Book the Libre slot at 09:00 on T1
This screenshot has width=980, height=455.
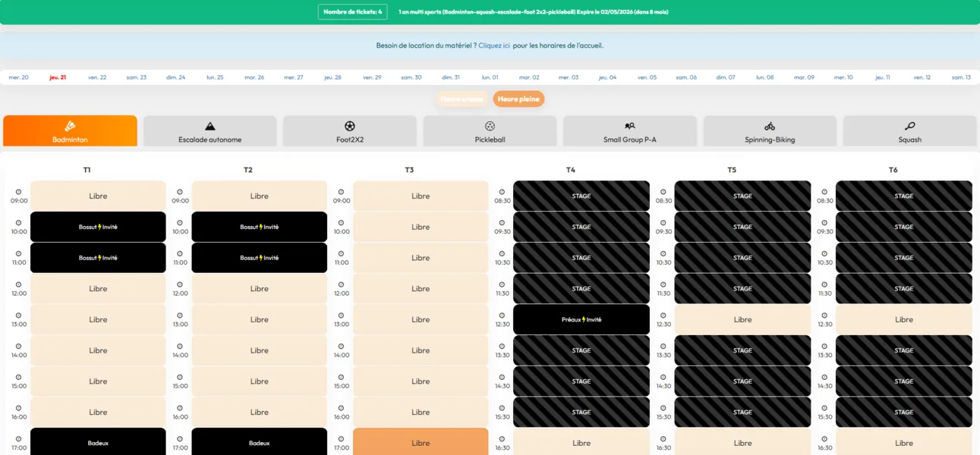click(x=98, y=196)
